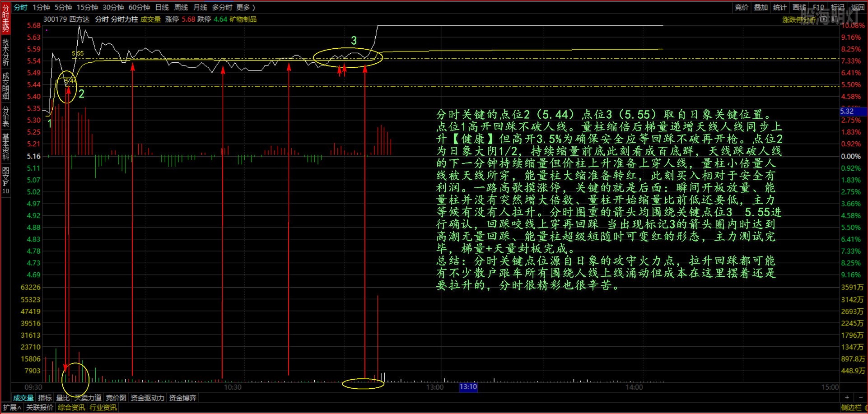The image size is (868, 414).
Task: Switch to 5分钟 chart period
Action: (63, 7)
